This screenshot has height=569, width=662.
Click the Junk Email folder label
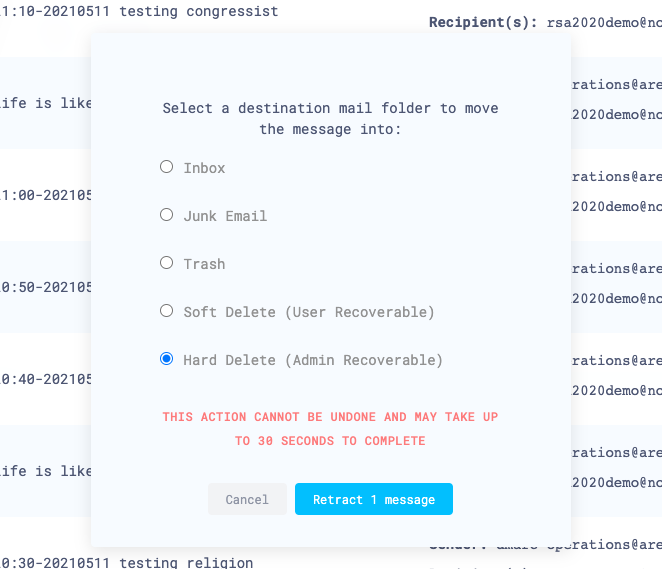click(x=225, y=216)
